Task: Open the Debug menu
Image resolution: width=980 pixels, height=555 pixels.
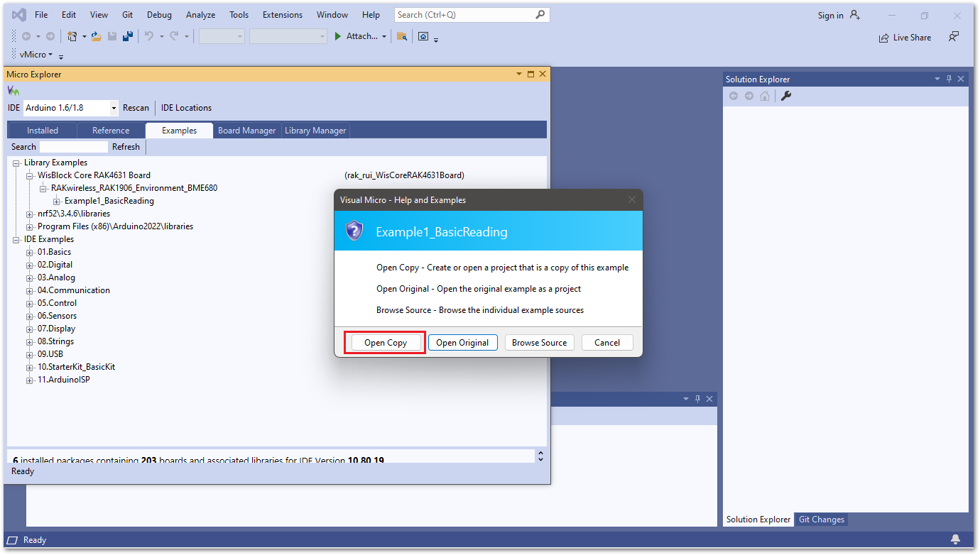Action: point(159,15)
